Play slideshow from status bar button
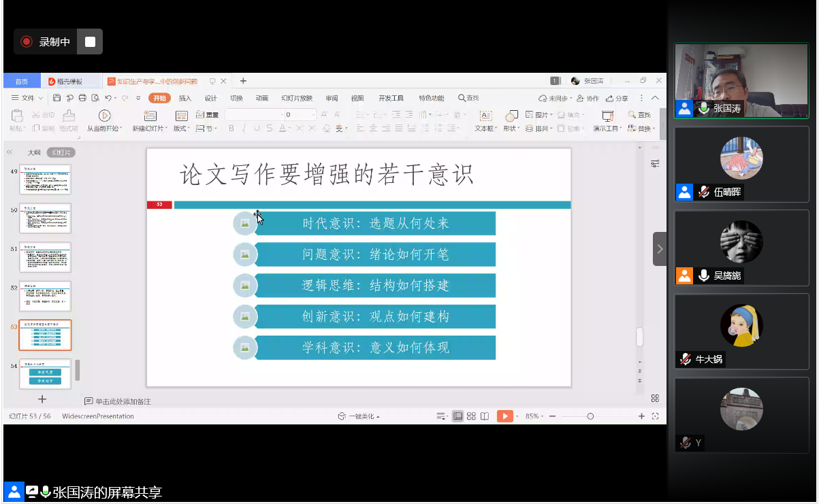The height and width of the screenshot is (504, 819). point(504,416)
